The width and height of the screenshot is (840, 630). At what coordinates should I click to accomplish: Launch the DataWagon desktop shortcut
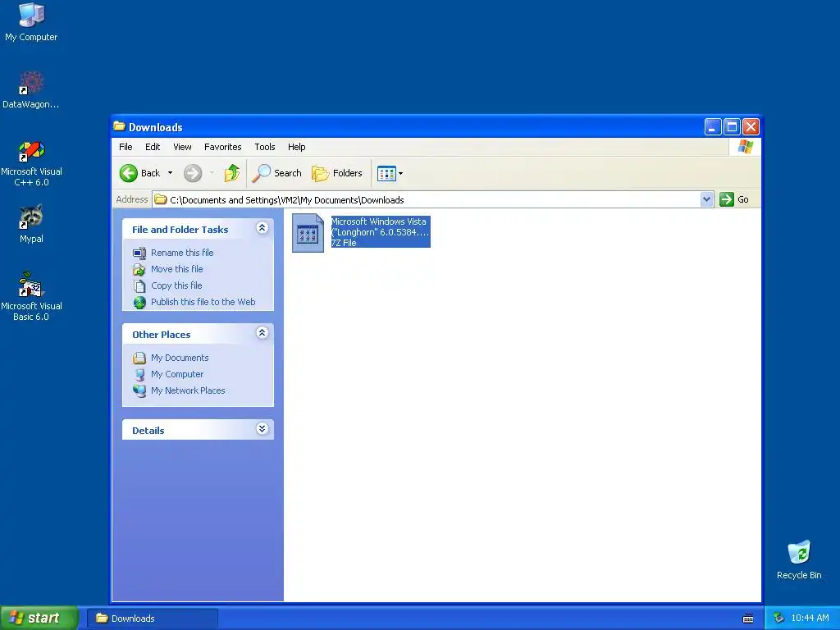(31, 89)
